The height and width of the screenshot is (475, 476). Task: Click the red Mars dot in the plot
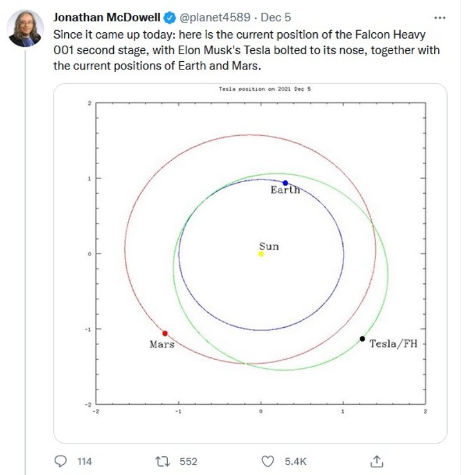165,333
